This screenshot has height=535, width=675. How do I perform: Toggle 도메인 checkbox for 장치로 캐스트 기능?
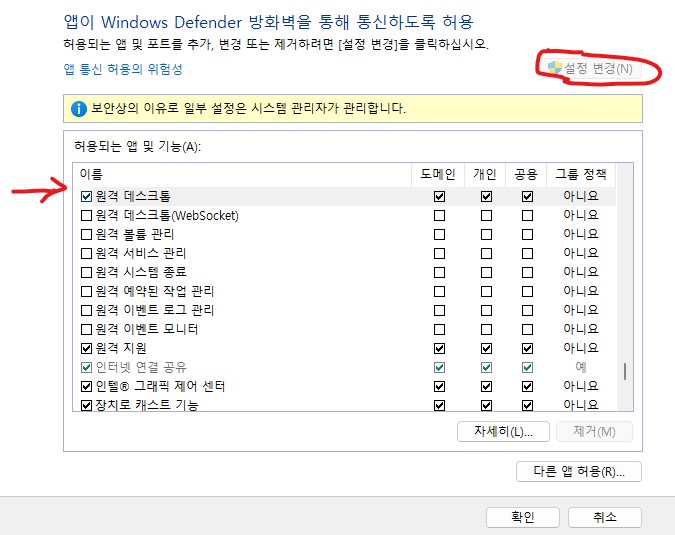[x=440, y=405]
